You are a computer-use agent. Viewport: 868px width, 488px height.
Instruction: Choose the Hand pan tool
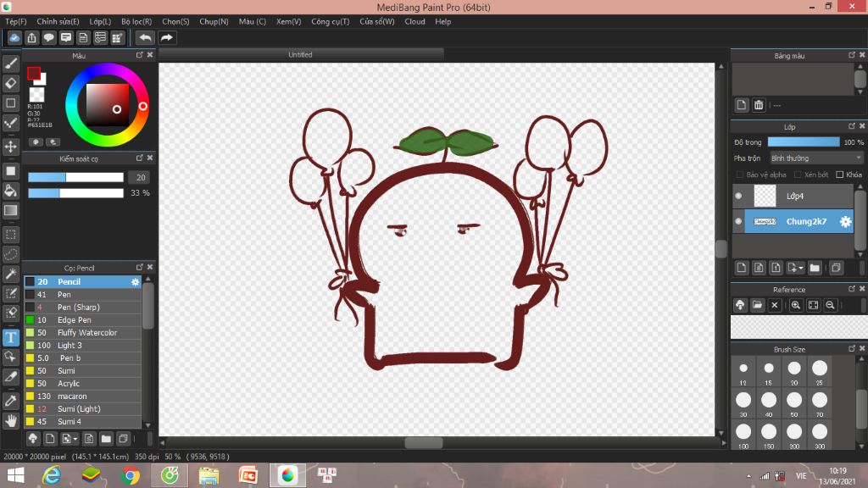pyautogui.click(x=11, y=419)
